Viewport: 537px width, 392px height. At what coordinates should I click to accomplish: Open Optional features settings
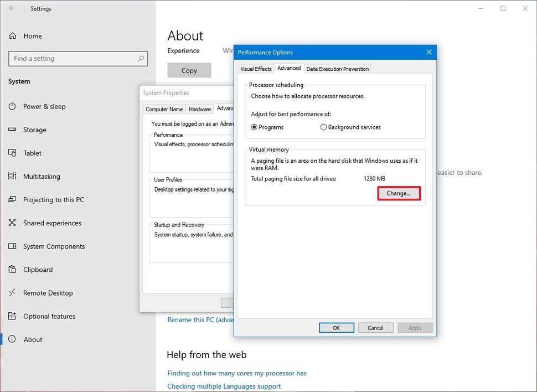point(49,316)
